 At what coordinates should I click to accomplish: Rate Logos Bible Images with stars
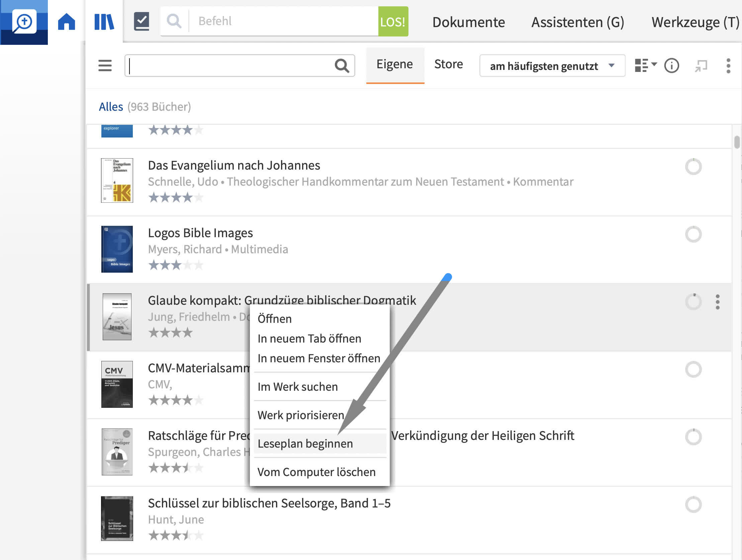click(x=175, y=265)
